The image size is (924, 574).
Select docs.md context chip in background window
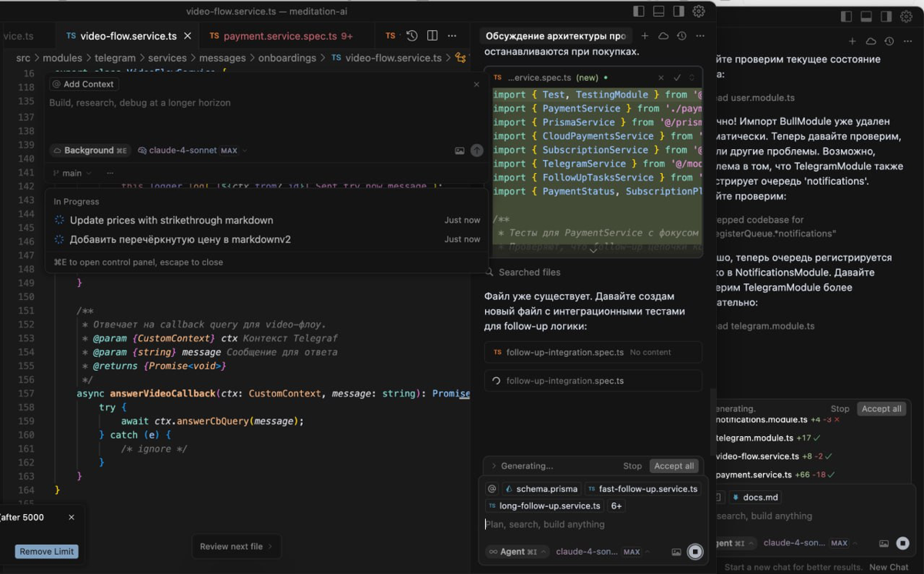pyautogui.click(x=755, y=497)
